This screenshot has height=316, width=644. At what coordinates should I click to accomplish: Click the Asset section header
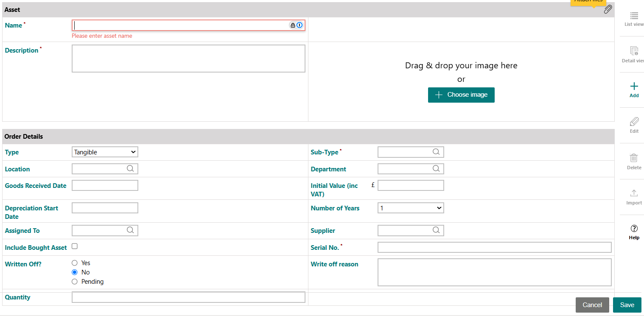(308, 10)
